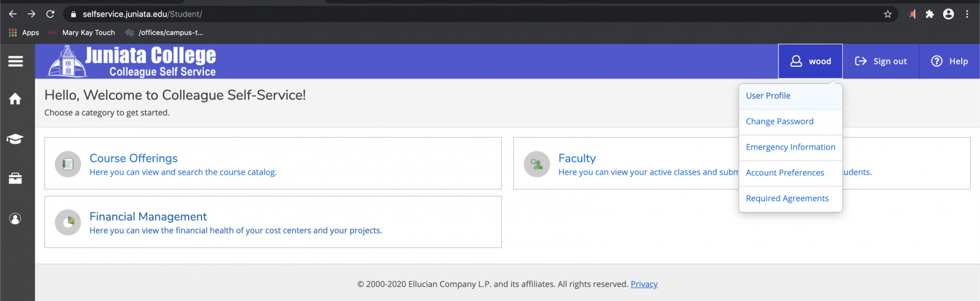Open Mary Kay Touch bookmark

coord(81,32)
